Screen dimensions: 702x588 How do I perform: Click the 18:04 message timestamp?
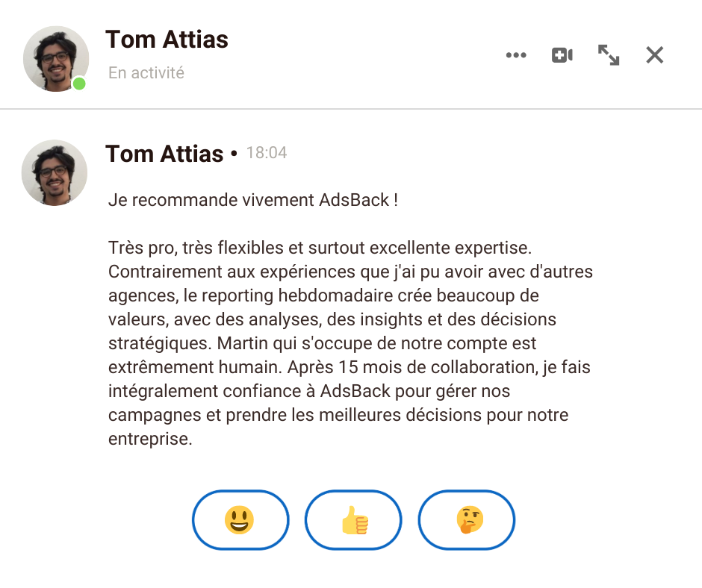tap(267, 153)
